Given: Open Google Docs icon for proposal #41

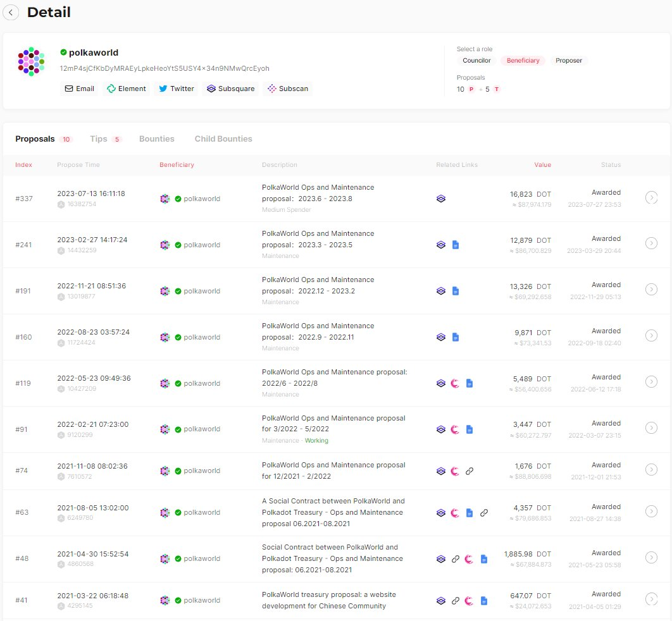Looking at the screenshot, I should click(483, 601).
